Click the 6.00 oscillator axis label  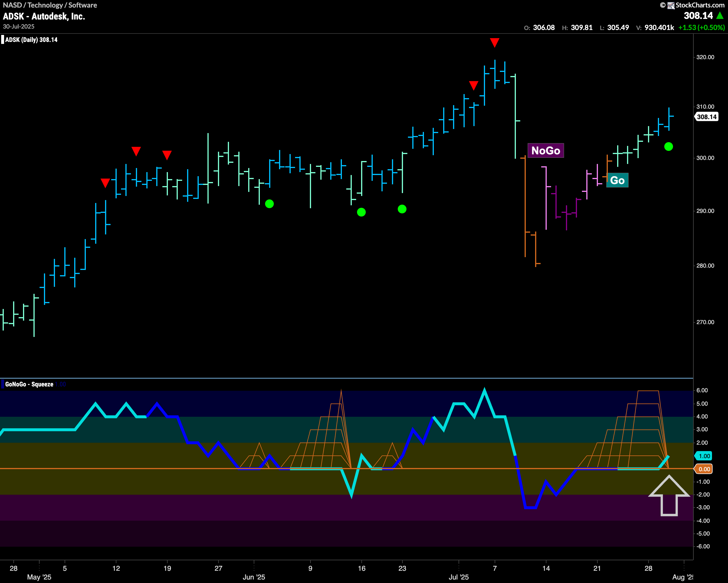click(x=702, y=390)
